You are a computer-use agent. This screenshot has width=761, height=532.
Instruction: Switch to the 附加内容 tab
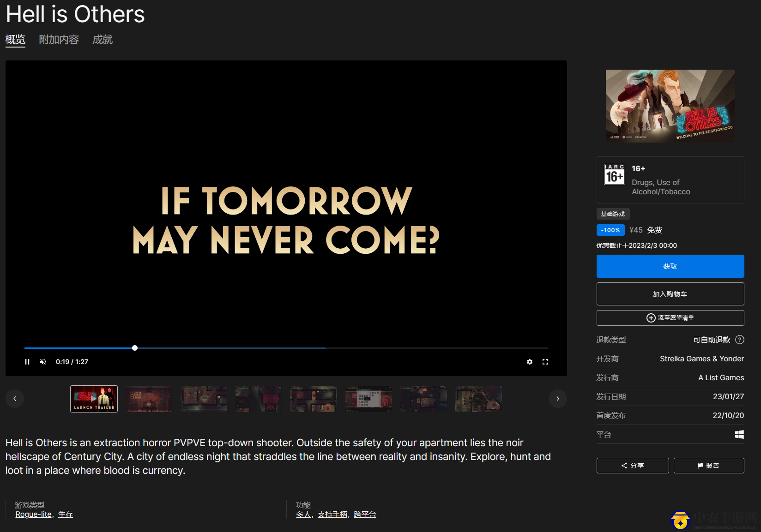[59, 40]
